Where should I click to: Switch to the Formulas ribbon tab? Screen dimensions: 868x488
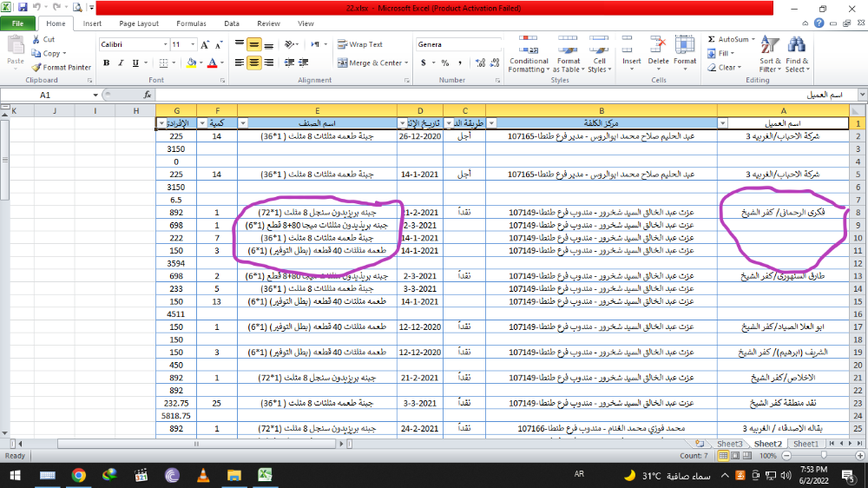(x=191, y=23)
